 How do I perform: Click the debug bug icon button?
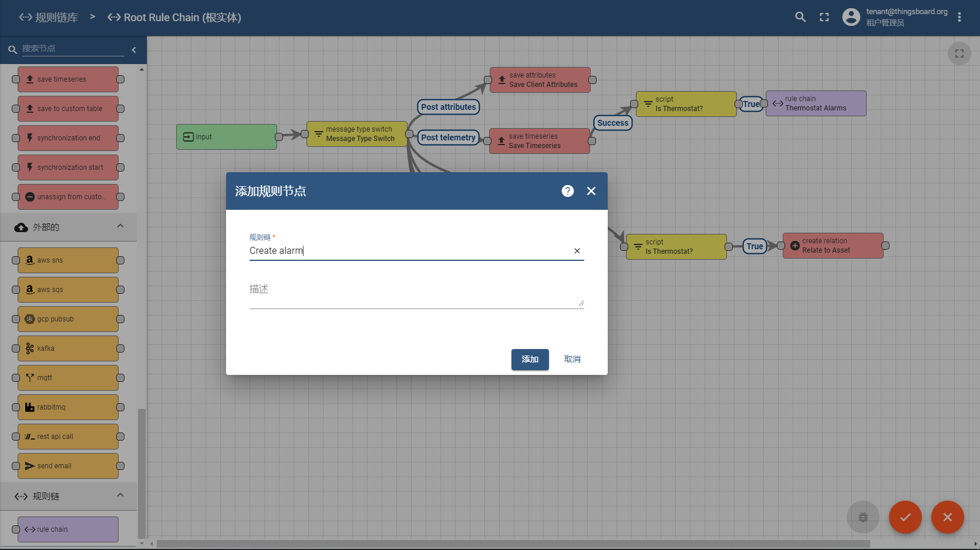[863, 517]
